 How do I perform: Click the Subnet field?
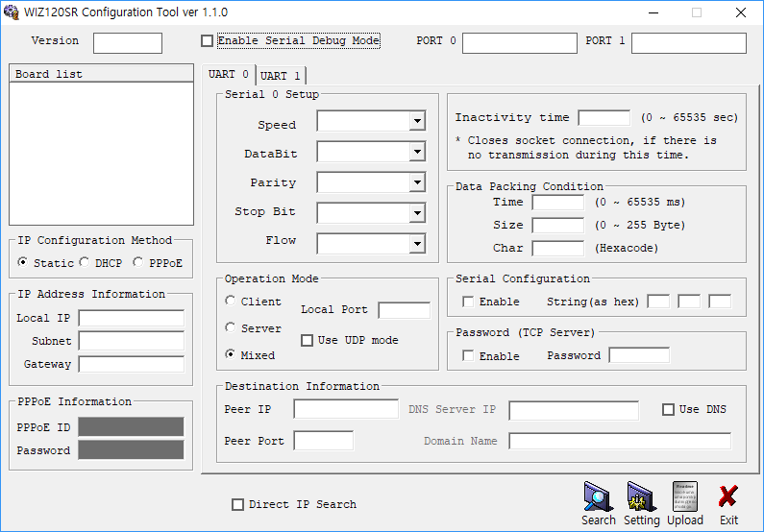132,341
